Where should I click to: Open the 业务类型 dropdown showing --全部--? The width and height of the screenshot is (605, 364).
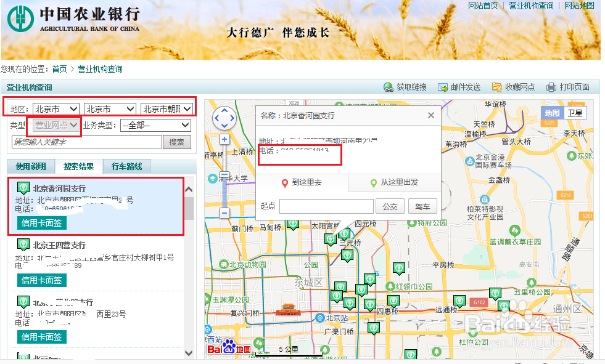click(x=155, y=125)
